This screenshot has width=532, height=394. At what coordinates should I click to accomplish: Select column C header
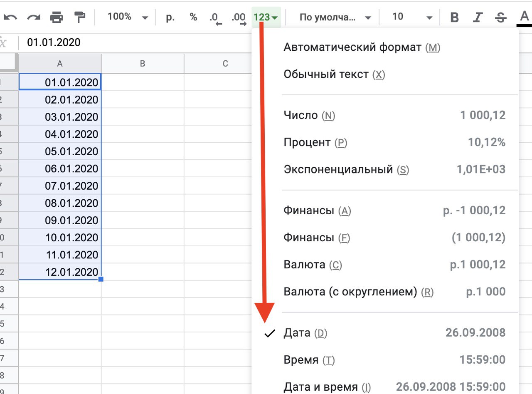point(225,64)
